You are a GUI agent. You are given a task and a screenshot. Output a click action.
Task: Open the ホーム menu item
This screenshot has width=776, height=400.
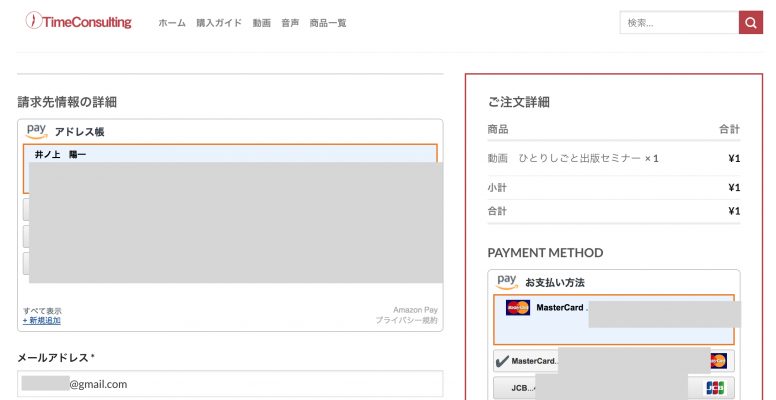172,23
